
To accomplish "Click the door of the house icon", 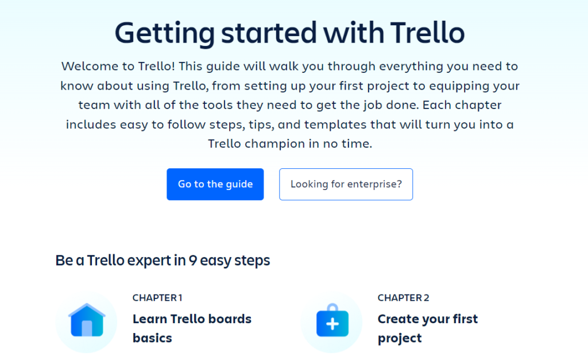I will [x=87, y=328].
